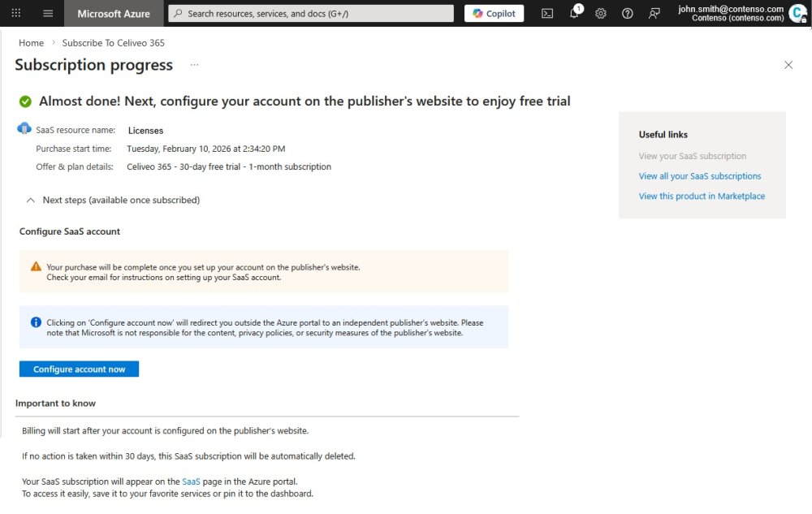Open the hamburger portal menu
Image resolution: width=812 pixels, height=514 pixels.
click(48, 14)
